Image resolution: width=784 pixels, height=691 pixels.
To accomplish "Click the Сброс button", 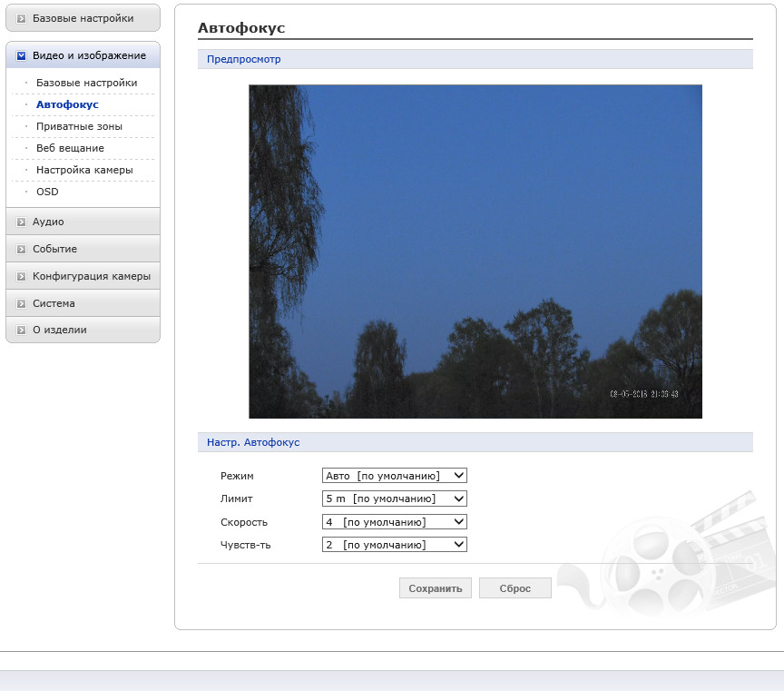I will click(x=515, y=588).
